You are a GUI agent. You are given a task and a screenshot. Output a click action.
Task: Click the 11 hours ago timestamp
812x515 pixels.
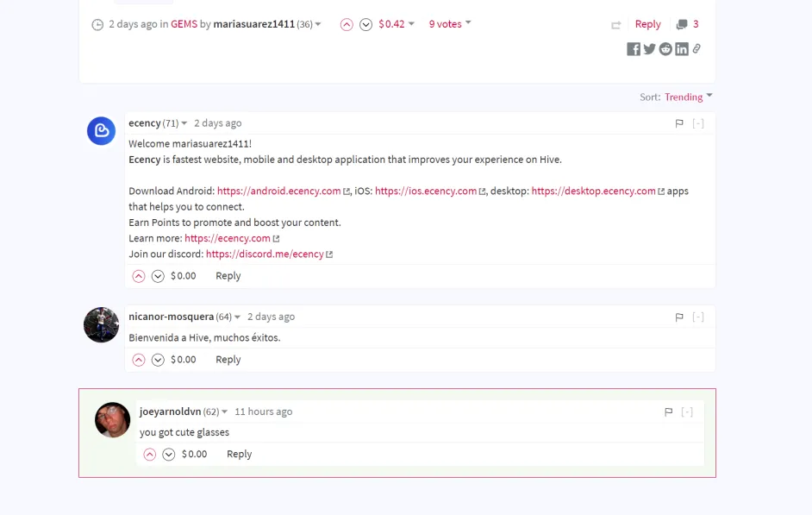(264, 411)
